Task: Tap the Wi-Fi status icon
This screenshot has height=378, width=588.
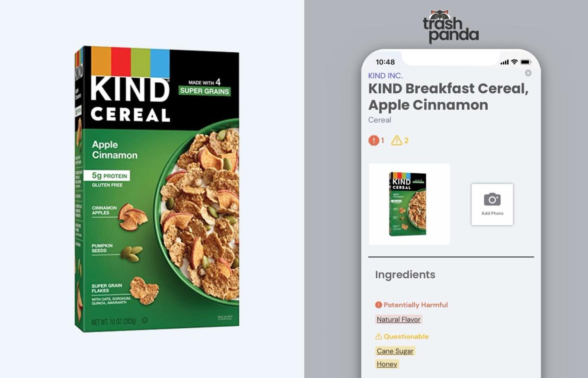Action: coord(514,62)
